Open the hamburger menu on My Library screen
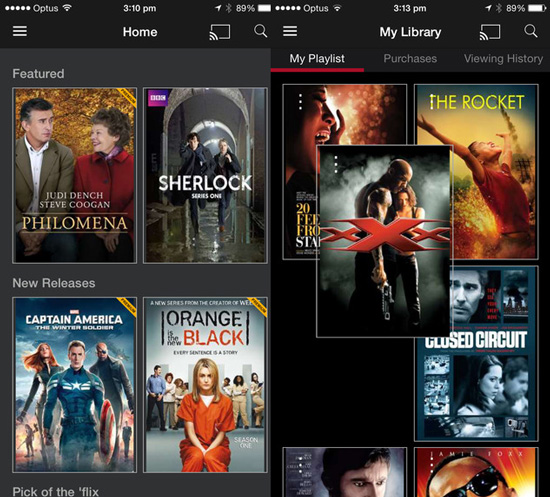 [290, 31]
